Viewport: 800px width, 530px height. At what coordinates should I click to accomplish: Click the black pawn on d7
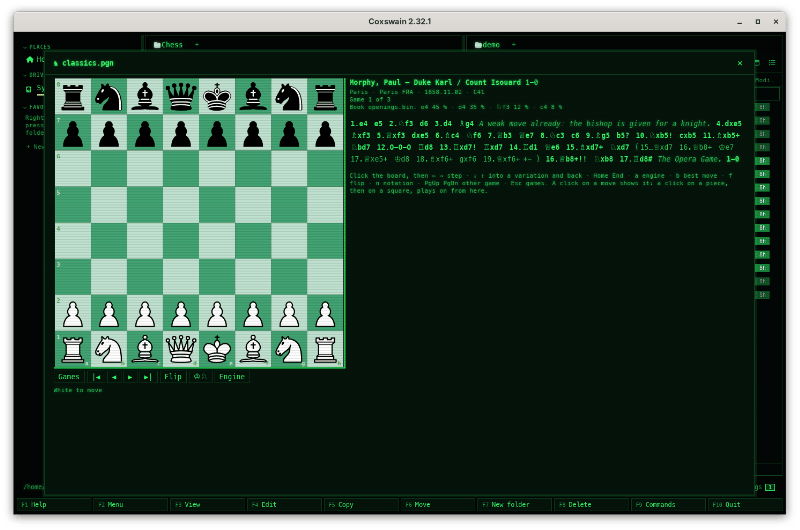pos(181,133)
